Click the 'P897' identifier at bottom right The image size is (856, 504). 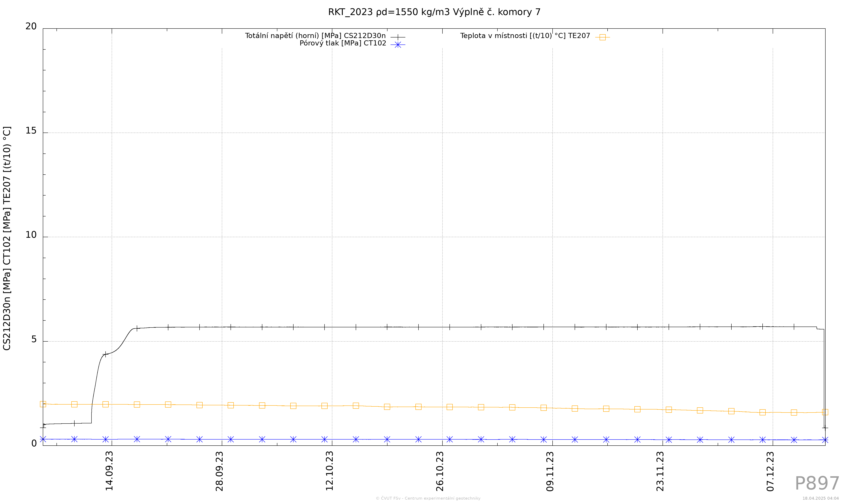tap(817, 484)
